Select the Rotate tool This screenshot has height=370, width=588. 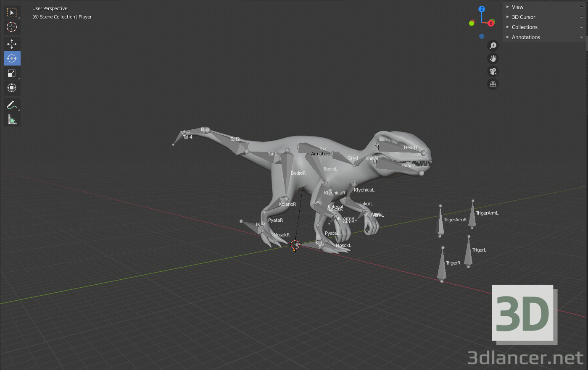(x=12, y=58)
